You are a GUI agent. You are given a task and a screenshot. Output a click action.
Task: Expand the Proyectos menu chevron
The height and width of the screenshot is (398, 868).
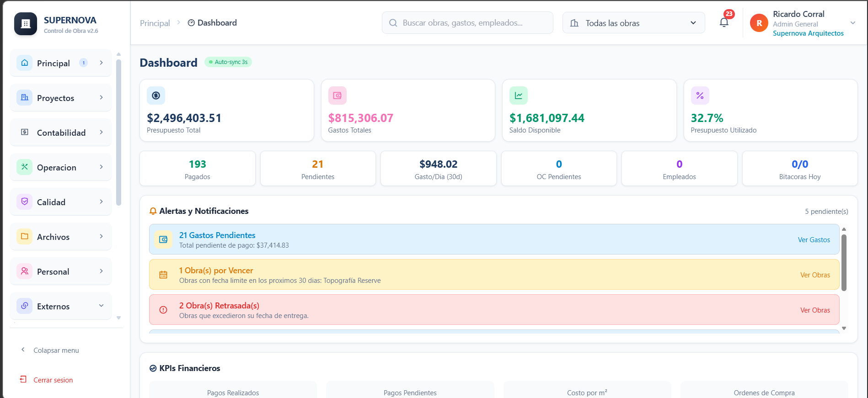click(x=101, y=97)
